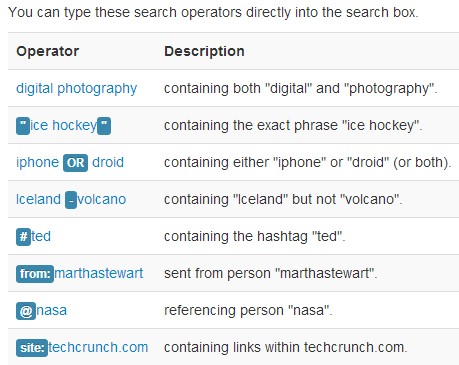Click the opening quote badge before ice hockey
The width and height of the screenshot is (459, 365).
(x=23, y=126)
